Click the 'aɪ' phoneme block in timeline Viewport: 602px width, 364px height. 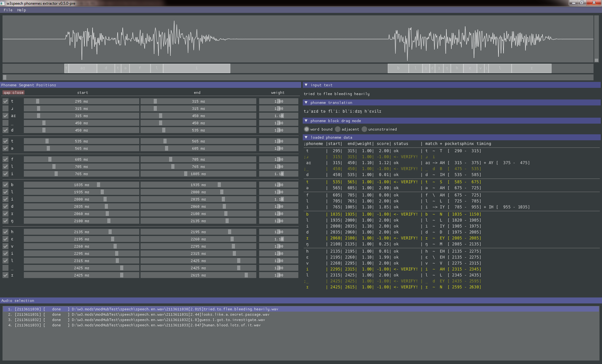[x=83, y=68]
